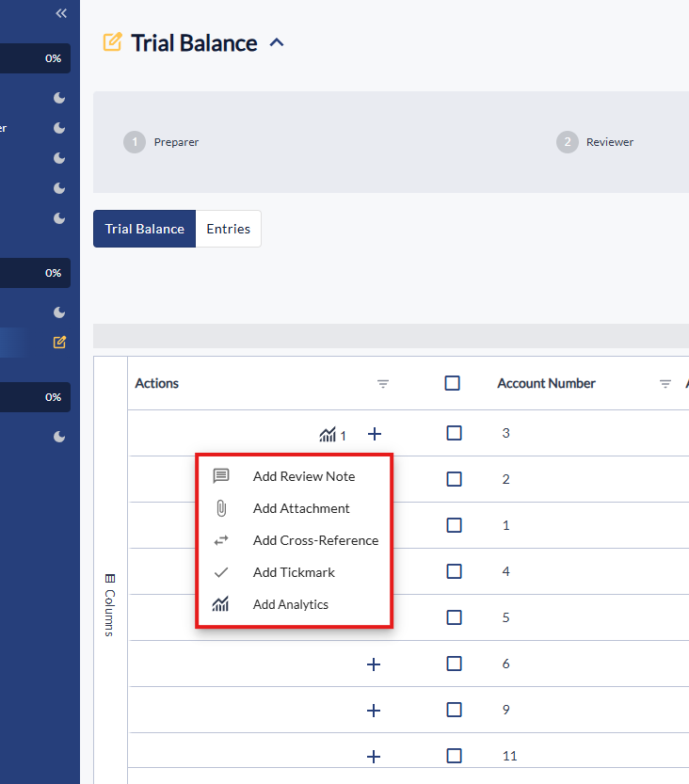Click plus icon in account 9 row
This screenshot has height=784, width=689.
(x=374, y=711)
